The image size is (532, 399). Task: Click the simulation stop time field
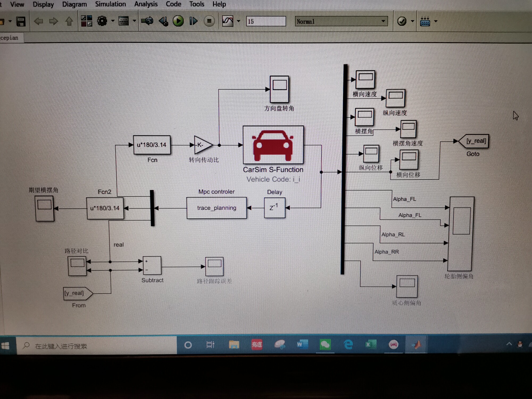pyautogui.click(x=266, y=21)
